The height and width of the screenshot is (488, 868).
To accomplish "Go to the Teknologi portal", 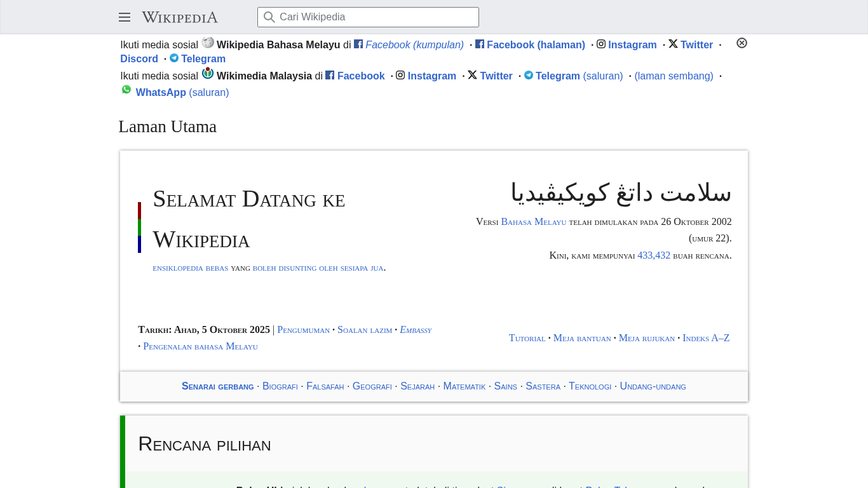I will [x=590, y=386].
